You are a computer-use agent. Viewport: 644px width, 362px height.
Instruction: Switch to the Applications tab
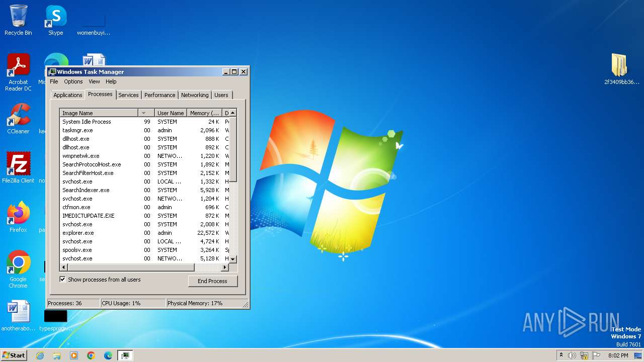click(x=67, y=95)
